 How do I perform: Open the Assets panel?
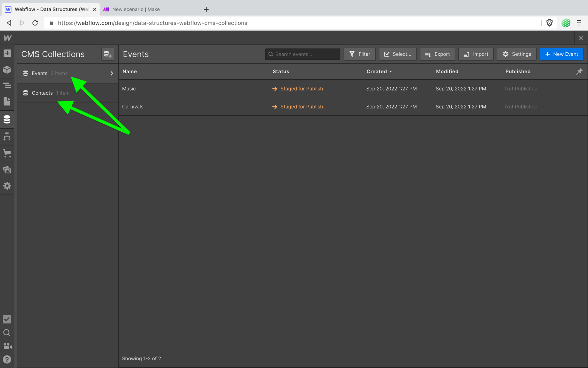(x=7, y=170)
